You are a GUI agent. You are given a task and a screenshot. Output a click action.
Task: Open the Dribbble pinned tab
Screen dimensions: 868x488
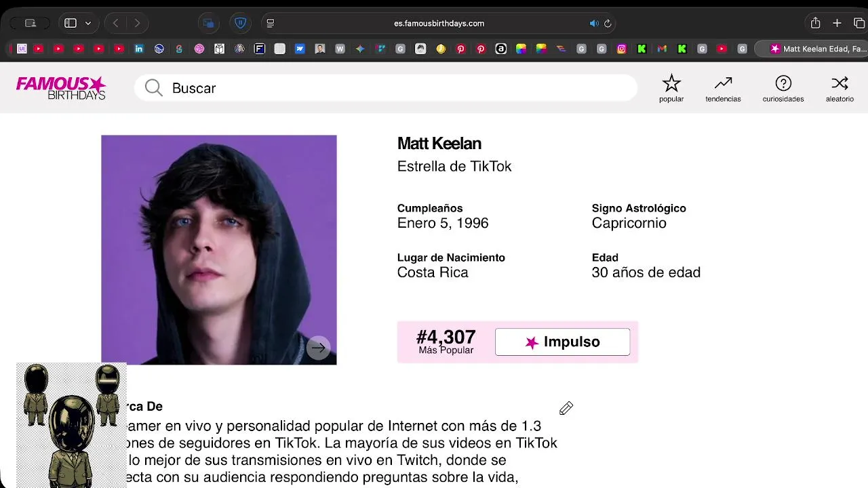coord(199,49)
